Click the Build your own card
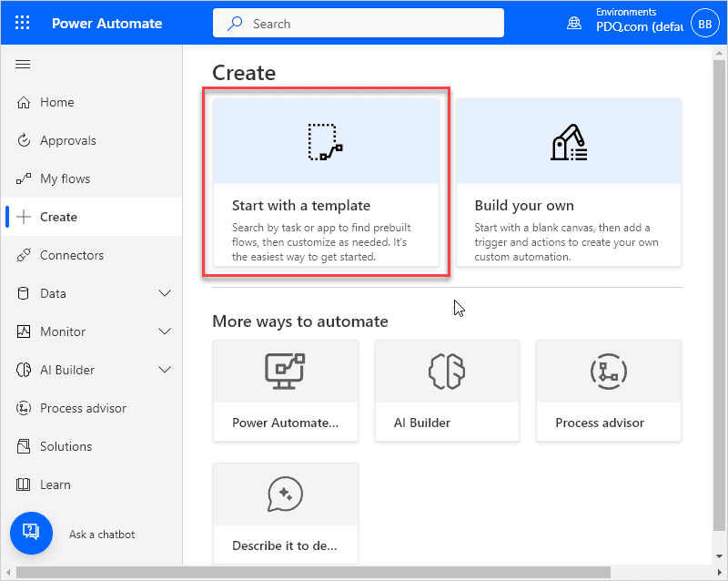 [568, 182]
